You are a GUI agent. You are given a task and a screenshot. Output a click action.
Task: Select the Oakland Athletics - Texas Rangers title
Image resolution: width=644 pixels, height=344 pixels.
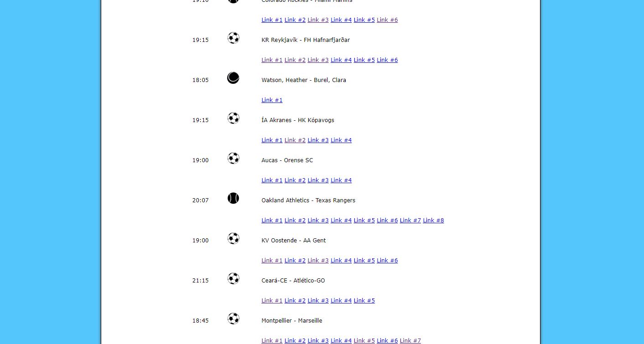coord(308,200)
